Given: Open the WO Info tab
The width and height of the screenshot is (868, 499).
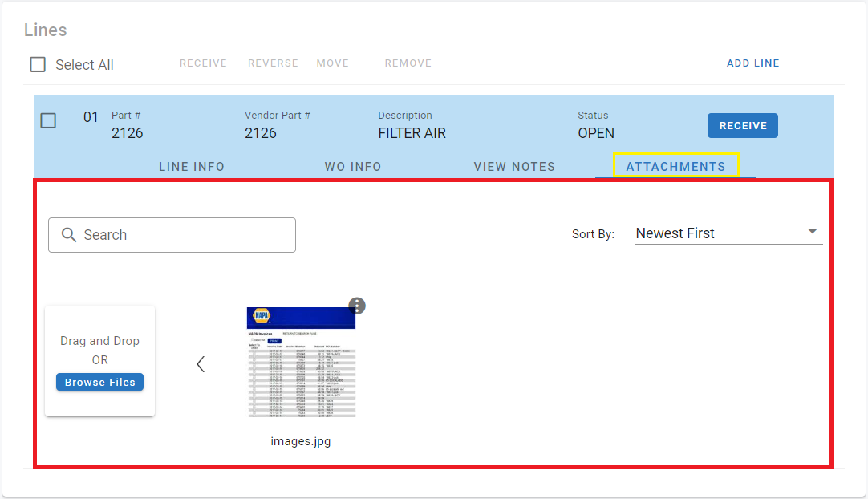Looking at the screenshot, I should pyautogui.click(x=353, y=167).
